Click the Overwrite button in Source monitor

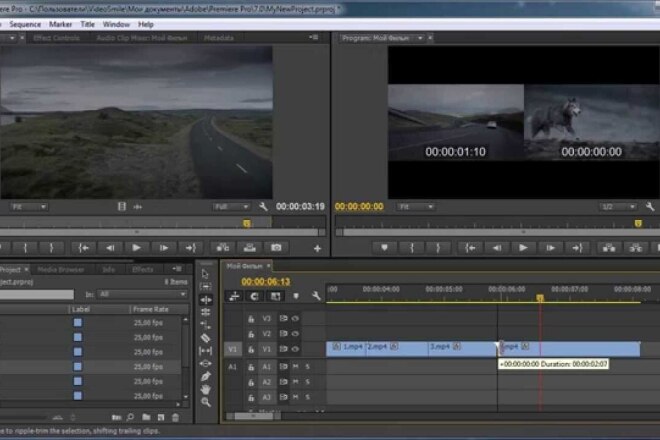(x=250, y=248)
